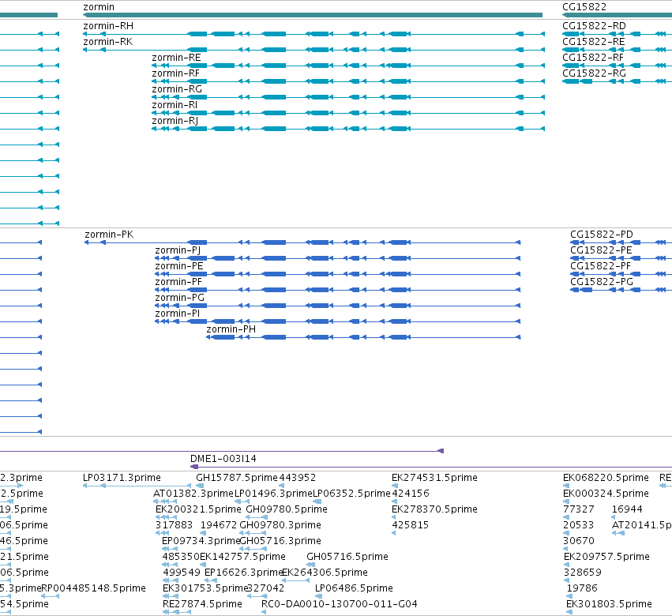Select the zormin-RG transcript label

[x=177, y=89]
